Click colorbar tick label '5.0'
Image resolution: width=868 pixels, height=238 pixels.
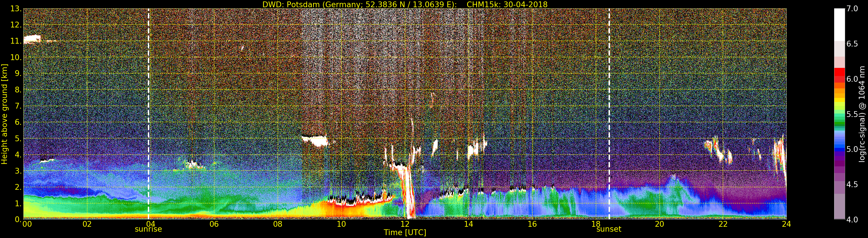(x=852, y=149)
